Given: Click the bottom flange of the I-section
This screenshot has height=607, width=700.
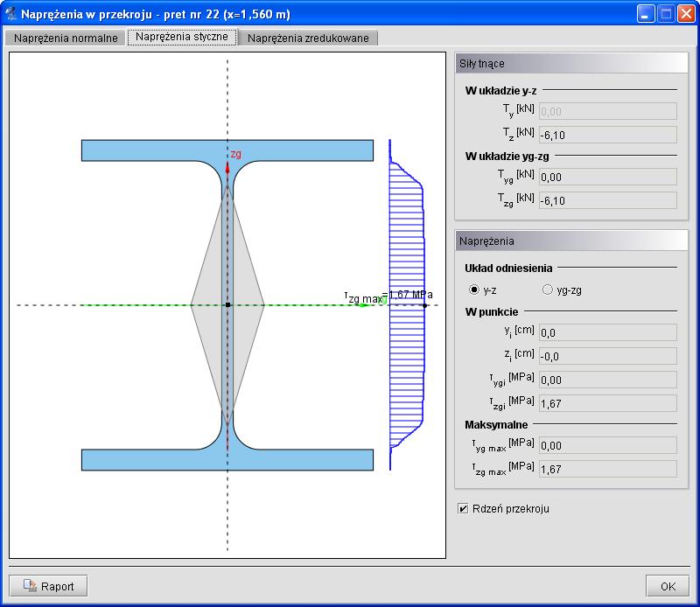Looking at the screenshot, I should pyautogui.click(x=227, y=460).
